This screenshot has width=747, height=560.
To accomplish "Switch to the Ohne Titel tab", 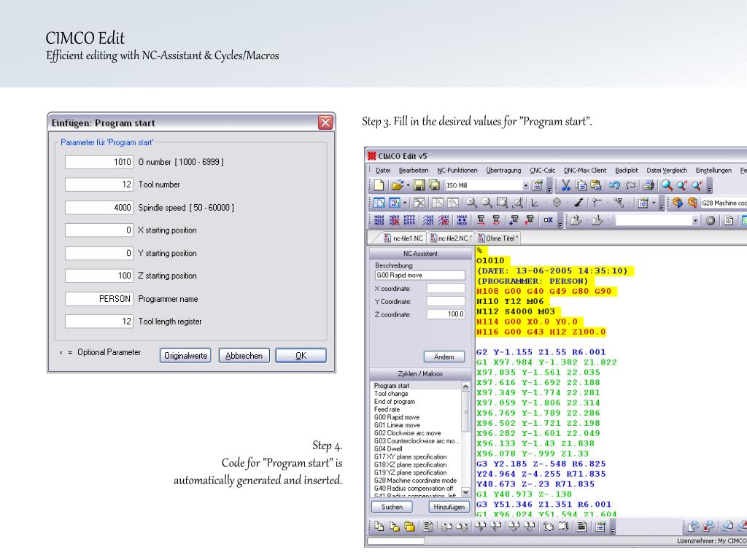I will pyautogui.click(x=498, y=238).
